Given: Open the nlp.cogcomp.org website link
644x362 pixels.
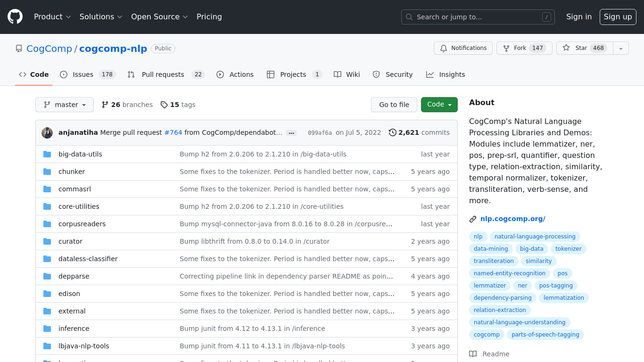Looking at the screenshot, I should [513, 219].
